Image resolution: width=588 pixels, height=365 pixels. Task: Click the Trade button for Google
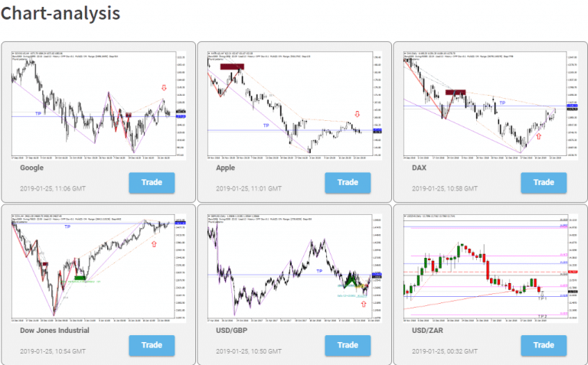coord(152,183)
